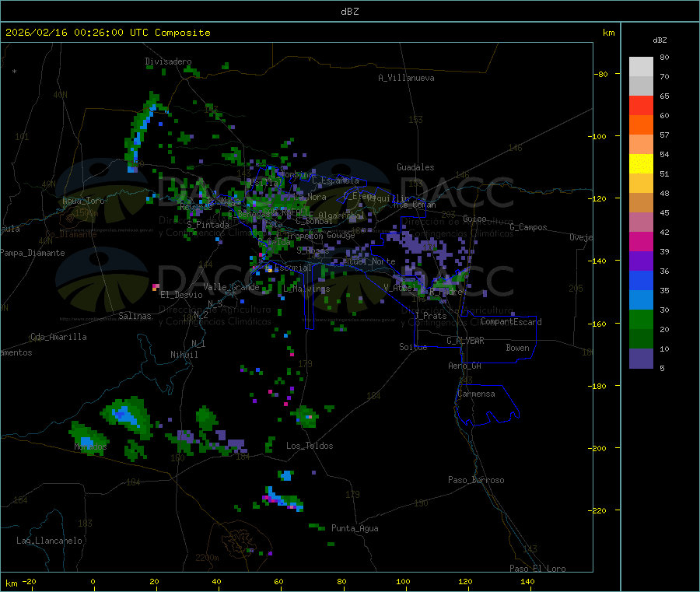Click the 'Cda_Amarilla' label
Viewport: 700px width, 592px height.
coord(58,337)
